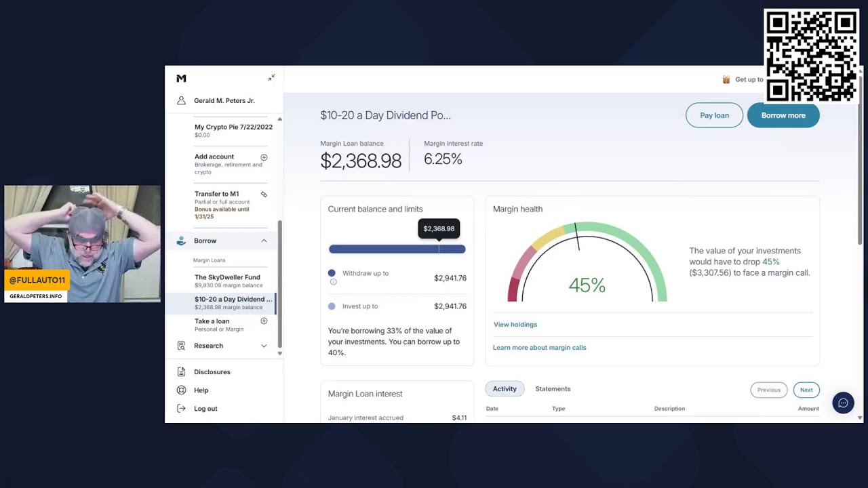The height and width of the screenshot is (488, 868).
Task: Collapse the sidebar with the arrows icon
Action: 271,78
